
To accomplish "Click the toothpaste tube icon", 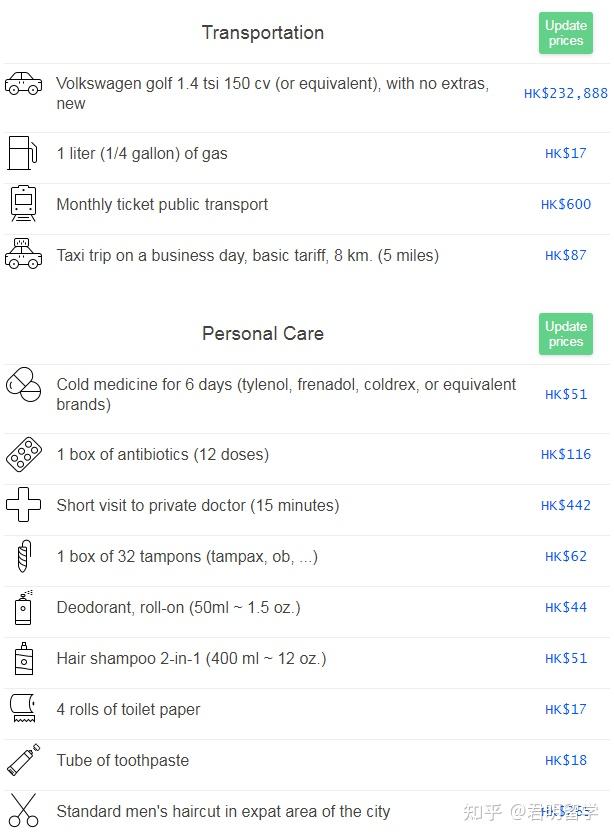I will tap(23, 760).
